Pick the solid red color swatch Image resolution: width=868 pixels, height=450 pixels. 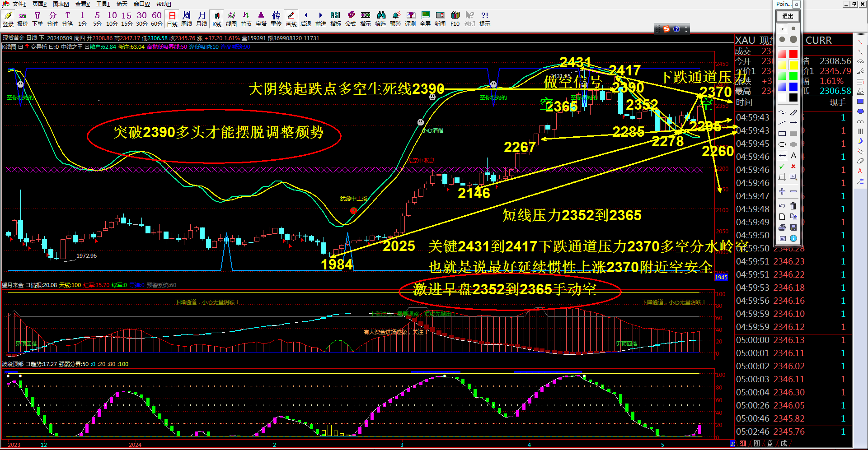[x=793, y=54]
